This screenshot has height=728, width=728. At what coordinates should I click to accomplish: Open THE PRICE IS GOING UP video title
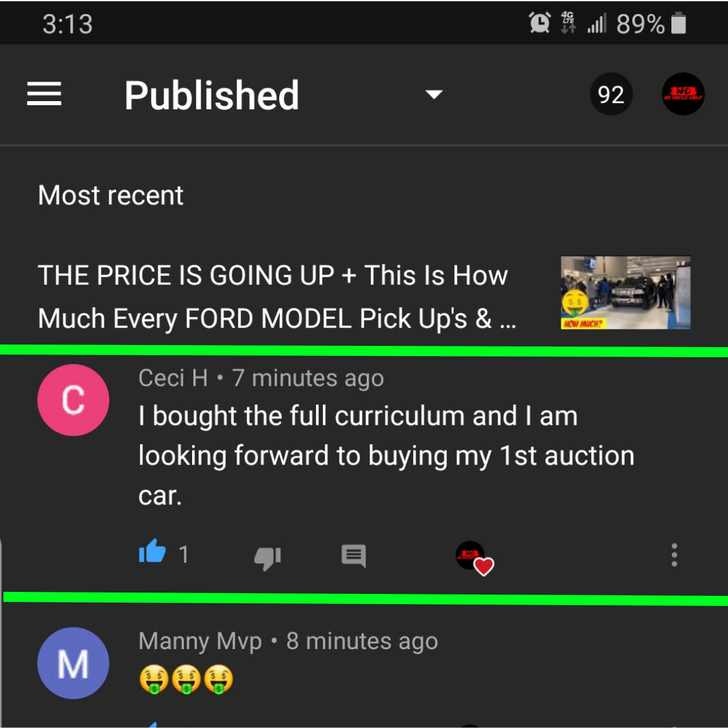[x=277, y=297]
